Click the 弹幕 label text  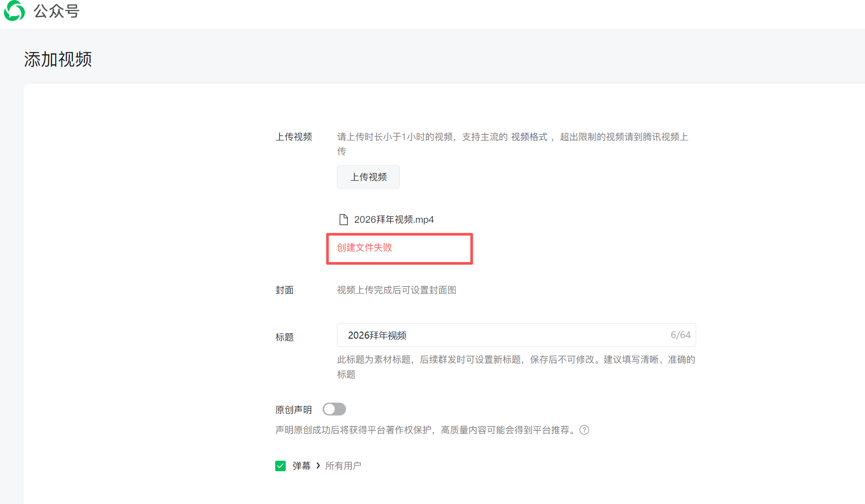[x=301, y=466]
